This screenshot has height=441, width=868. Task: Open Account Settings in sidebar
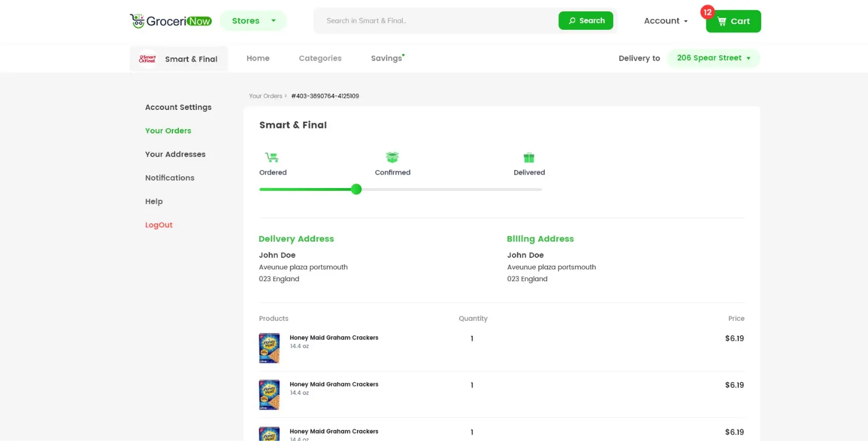click(178, 107)
